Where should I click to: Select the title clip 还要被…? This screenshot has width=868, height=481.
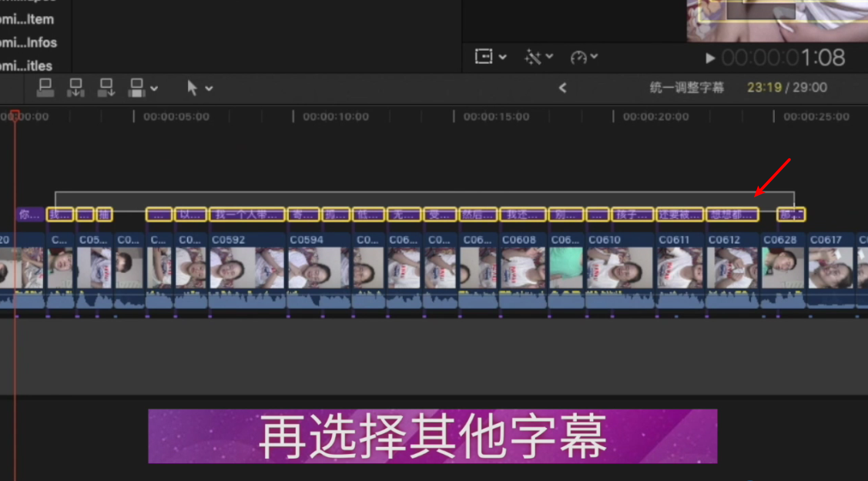tap(680, 214)
